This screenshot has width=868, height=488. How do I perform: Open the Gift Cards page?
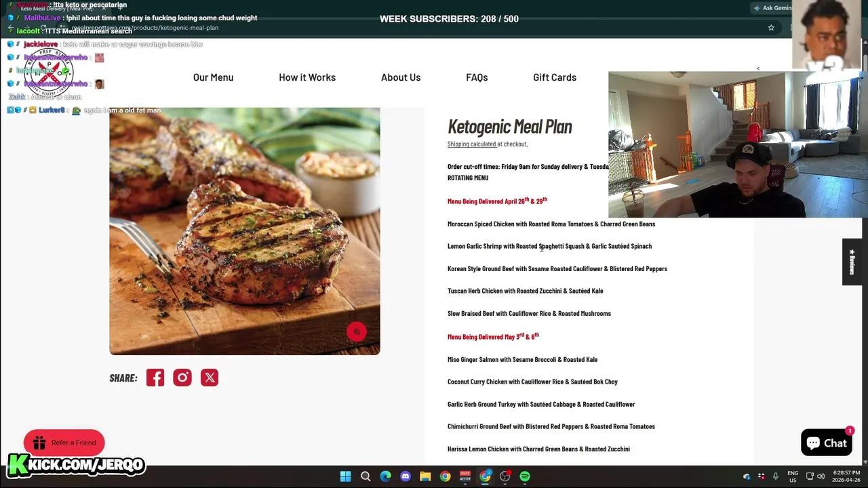point(555,77)
